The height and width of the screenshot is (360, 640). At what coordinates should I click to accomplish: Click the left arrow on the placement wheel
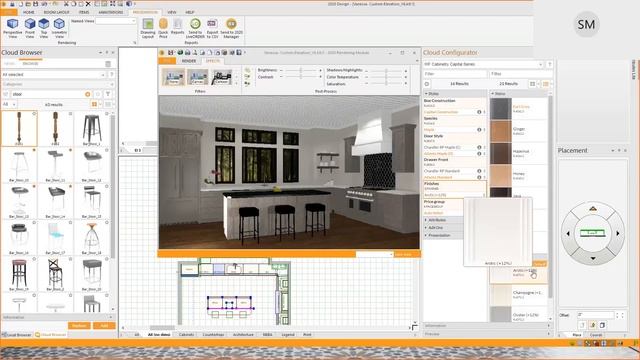[x=568, y=233]
